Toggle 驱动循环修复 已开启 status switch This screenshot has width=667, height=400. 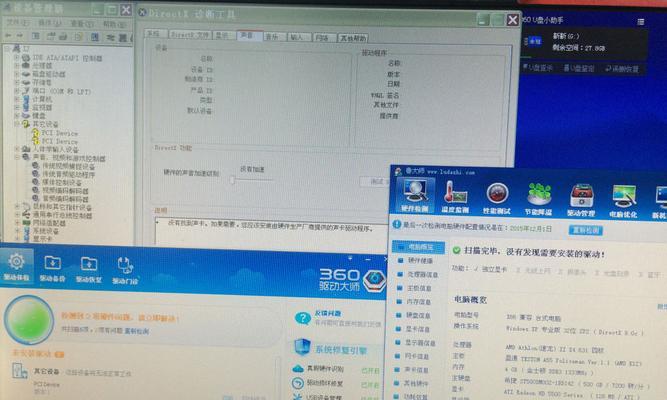pos(371,385)
